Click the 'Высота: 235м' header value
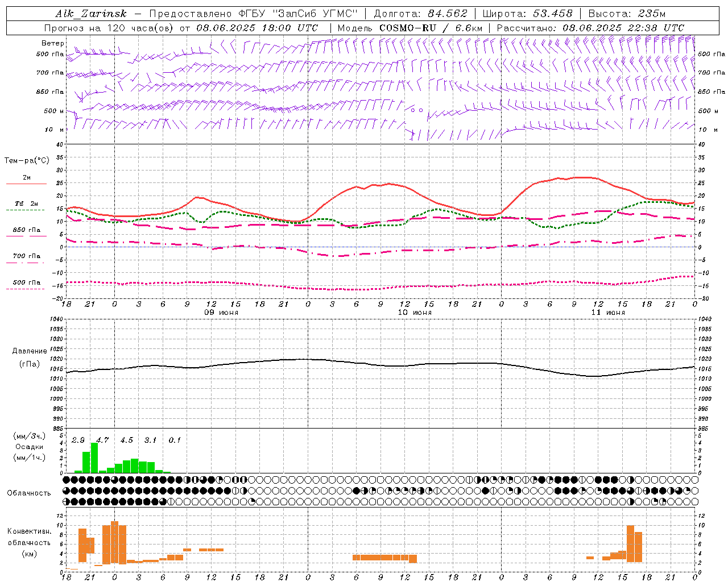 tap(627, 14)
